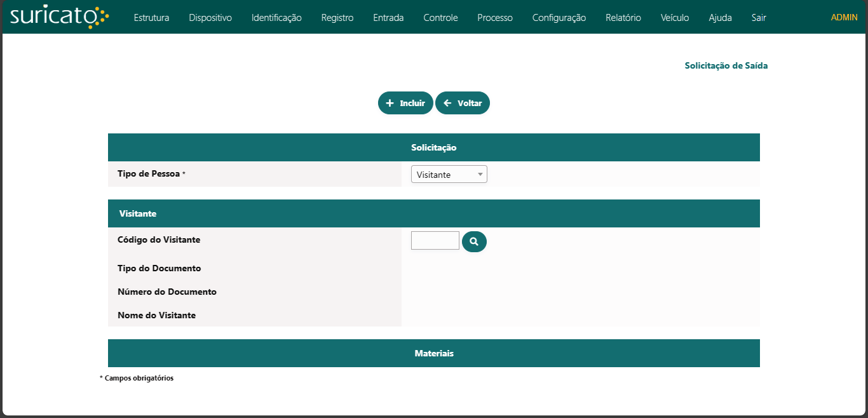Click the Suricato logo
Screen dimensions: 868x418
point(59,17)
